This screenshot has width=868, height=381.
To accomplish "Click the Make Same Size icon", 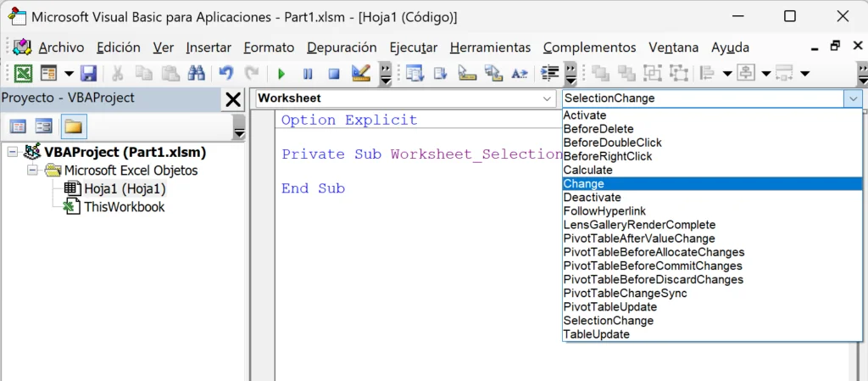I will [x=784, y=73].
